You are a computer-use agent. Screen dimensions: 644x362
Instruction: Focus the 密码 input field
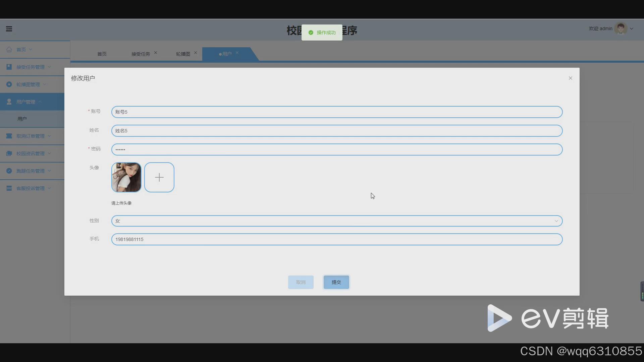pyautogui.click(x=337, y=149)
